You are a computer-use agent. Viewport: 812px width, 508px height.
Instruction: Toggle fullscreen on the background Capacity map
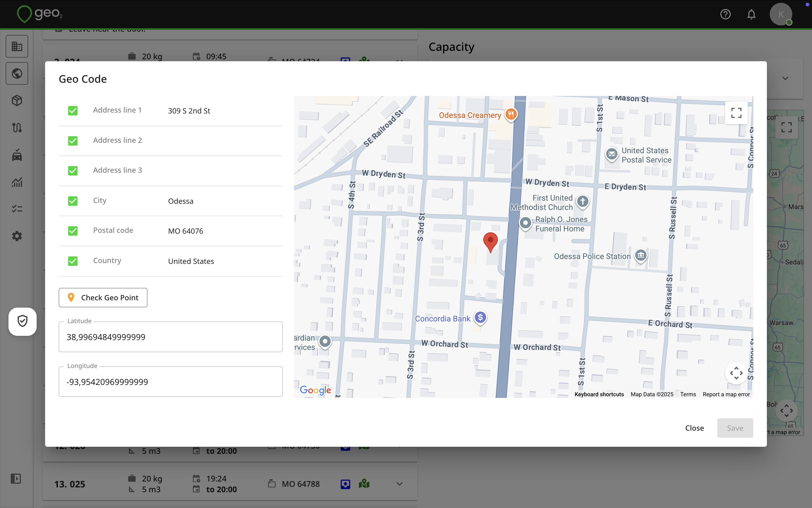(x=787, y=127)
